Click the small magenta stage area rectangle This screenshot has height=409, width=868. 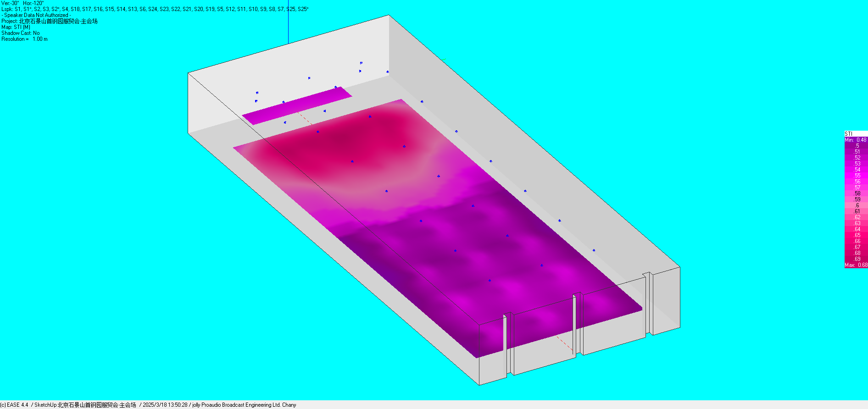[x=297, y=106]
